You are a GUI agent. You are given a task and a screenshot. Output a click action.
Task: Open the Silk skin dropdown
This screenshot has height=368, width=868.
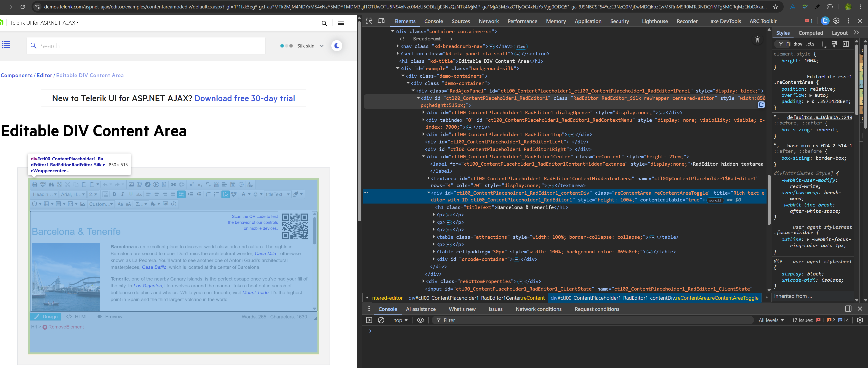coord(310,46)
